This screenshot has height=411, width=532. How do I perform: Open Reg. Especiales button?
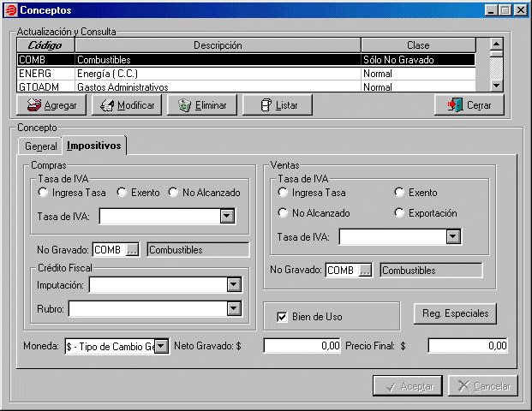455,313
